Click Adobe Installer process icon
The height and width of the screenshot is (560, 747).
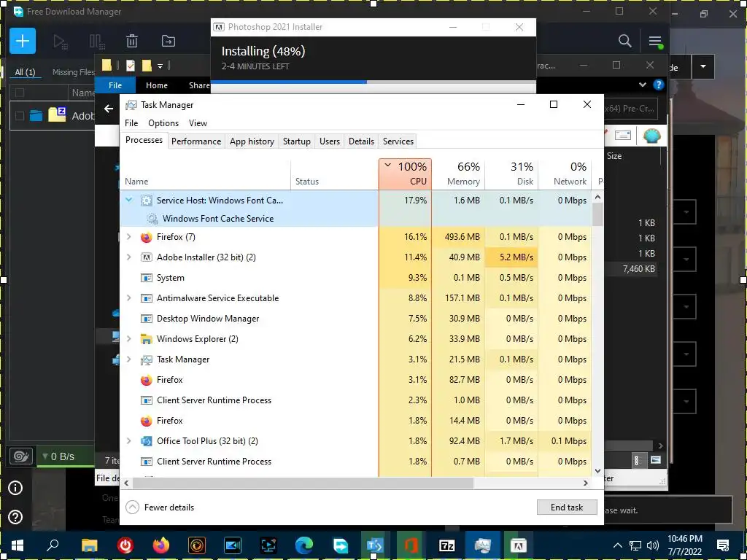click(x=146, y=257)
